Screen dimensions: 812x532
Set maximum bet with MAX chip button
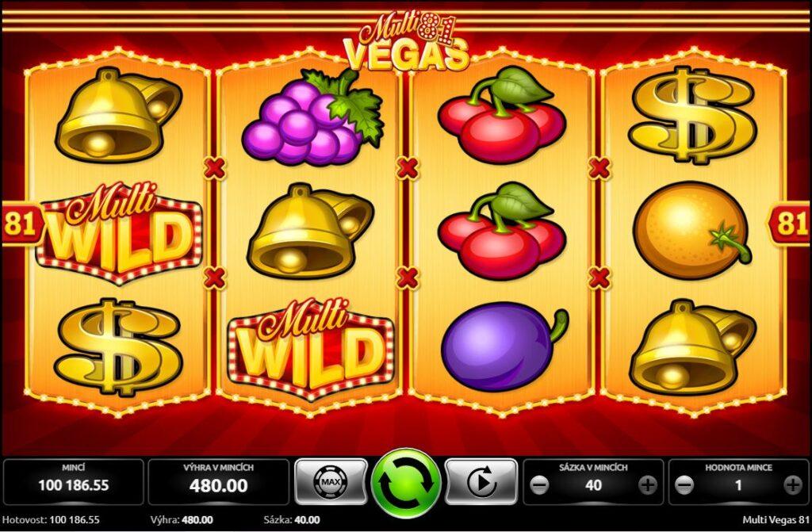point(331,482)
